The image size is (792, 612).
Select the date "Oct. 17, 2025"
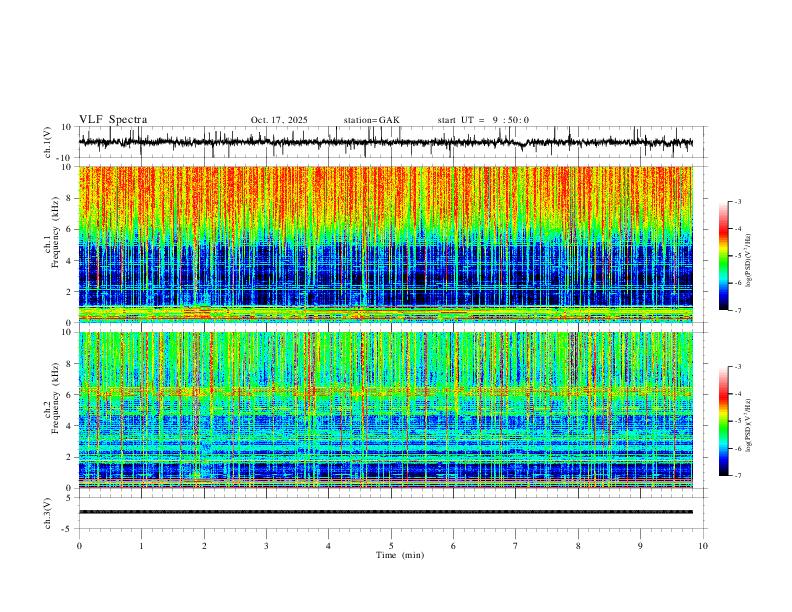point(279,120)
